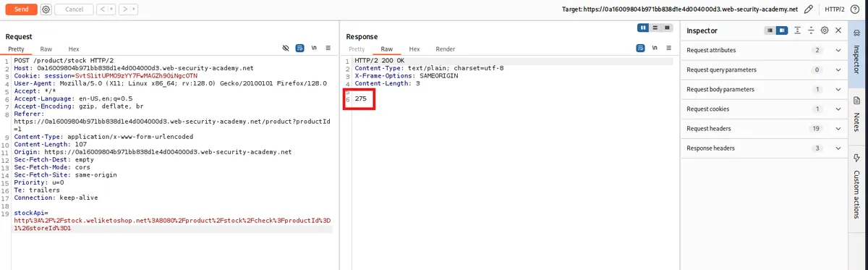Switch Request view to Raw tab
The width and height of the screenshot is (868, 270).
(x=46, y=48)
